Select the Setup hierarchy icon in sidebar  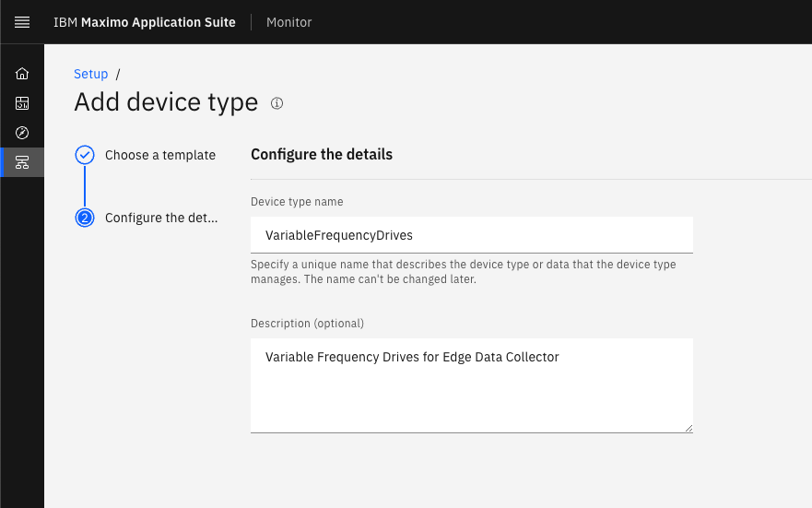[22, 162]
